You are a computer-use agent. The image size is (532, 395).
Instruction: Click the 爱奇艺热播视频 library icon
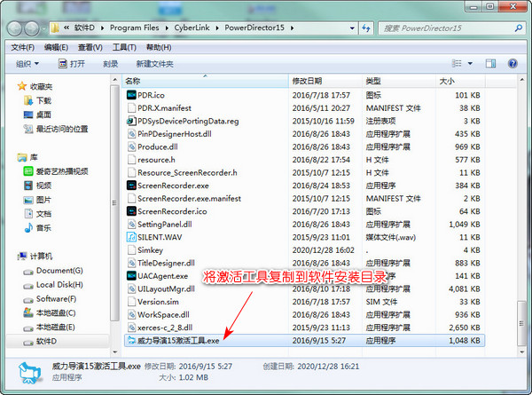pos(28,171)
